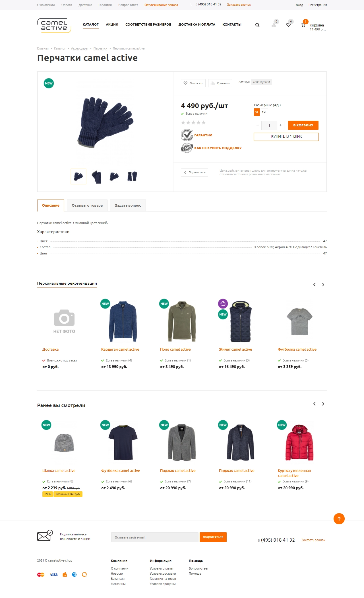The image size is (364, 598).
Task: Add the gloves with В корзину button
Action: coord(303,125)
